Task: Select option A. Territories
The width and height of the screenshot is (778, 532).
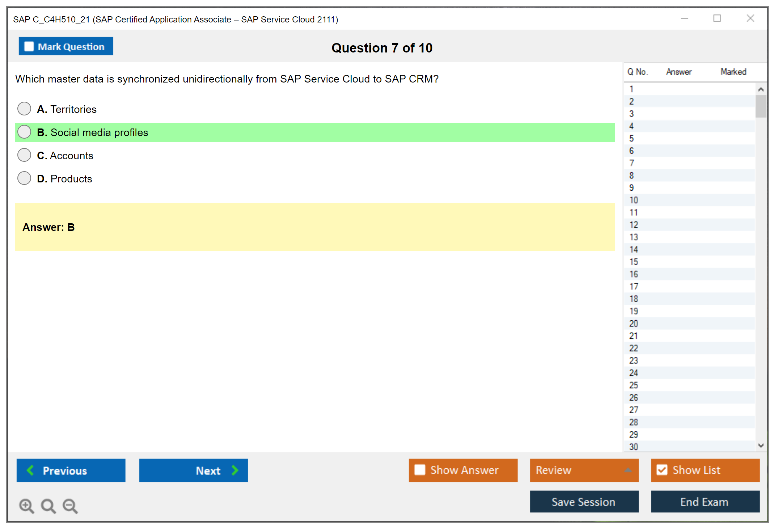Action: [24, 109]
